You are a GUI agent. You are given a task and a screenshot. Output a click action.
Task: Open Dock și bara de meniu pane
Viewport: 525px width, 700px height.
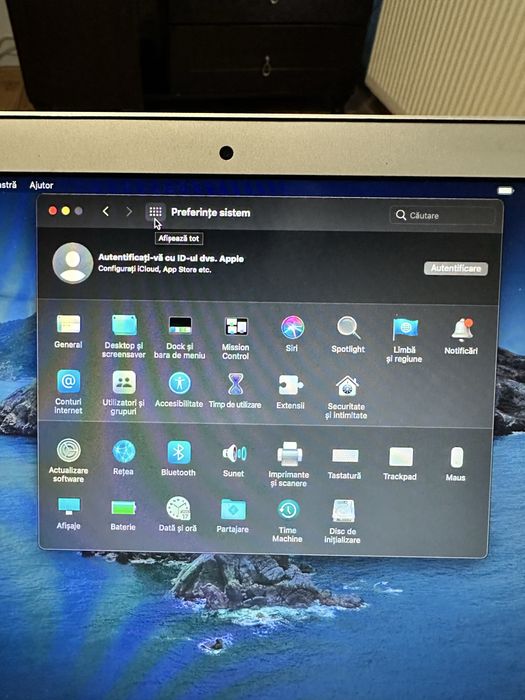pyautogui.click(x=179, y=337)
